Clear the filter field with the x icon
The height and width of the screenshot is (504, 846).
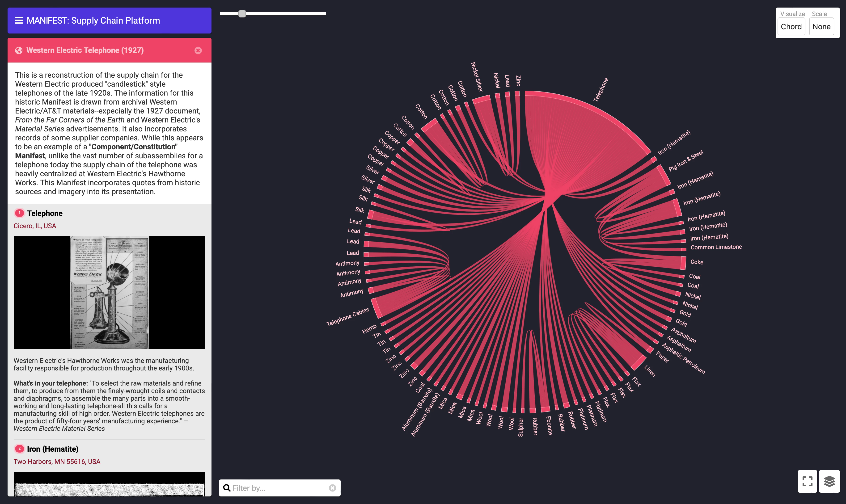(332, 488)
